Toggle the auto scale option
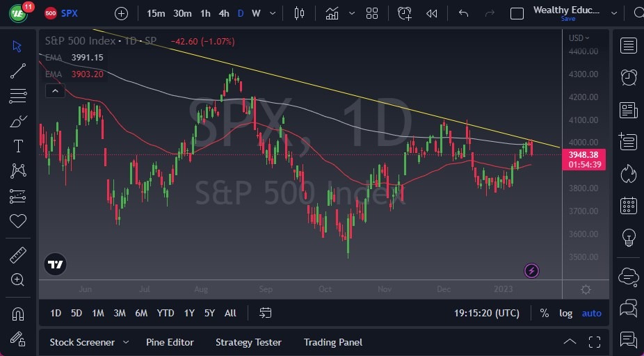This screenshot has height=356, width=644. point(591,313)
